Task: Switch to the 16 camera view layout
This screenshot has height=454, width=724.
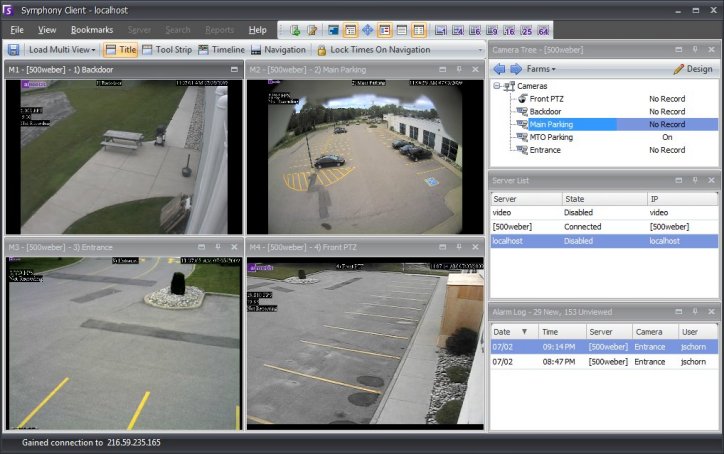Action: [x=509, y=30]
